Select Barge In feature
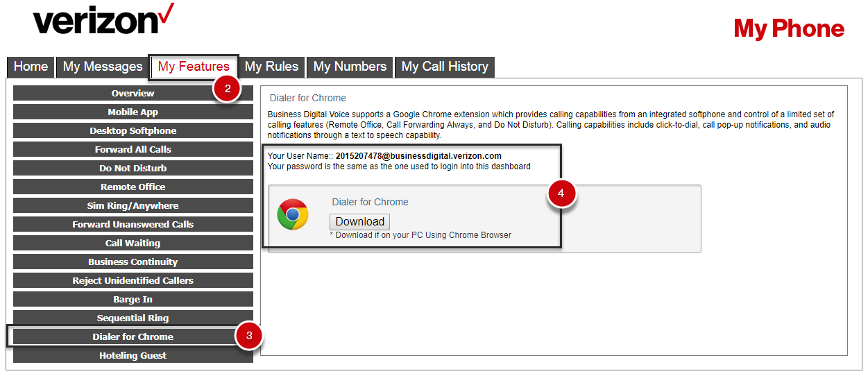This screenshot has width=868, height=376. pos(133,299)
